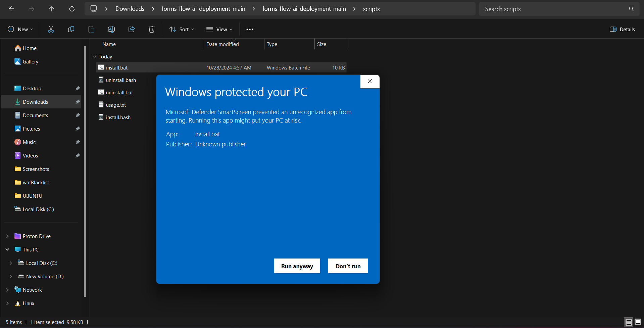Sort by Date modified column header
Image resolution: width=644 pixels, height=328 pixels.
coord(222,44)
